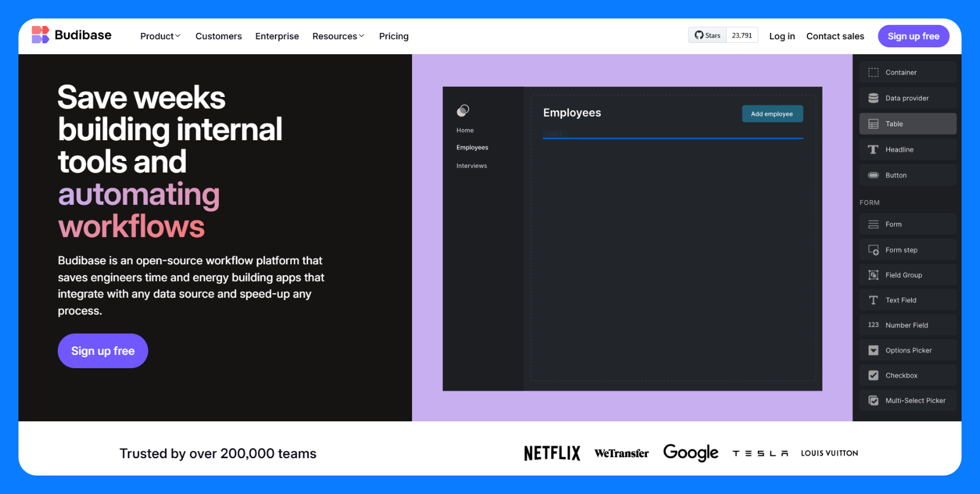Click the Netflix logo
The width and height of the screenshot is (980, 494).
[x=552, y=454]
